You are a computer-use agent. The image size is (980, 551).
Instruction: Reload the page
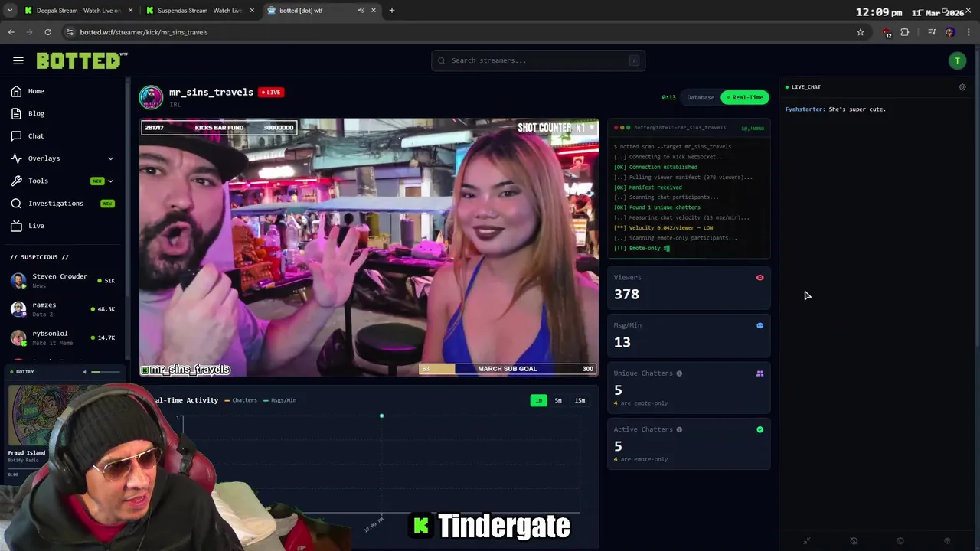47,32
